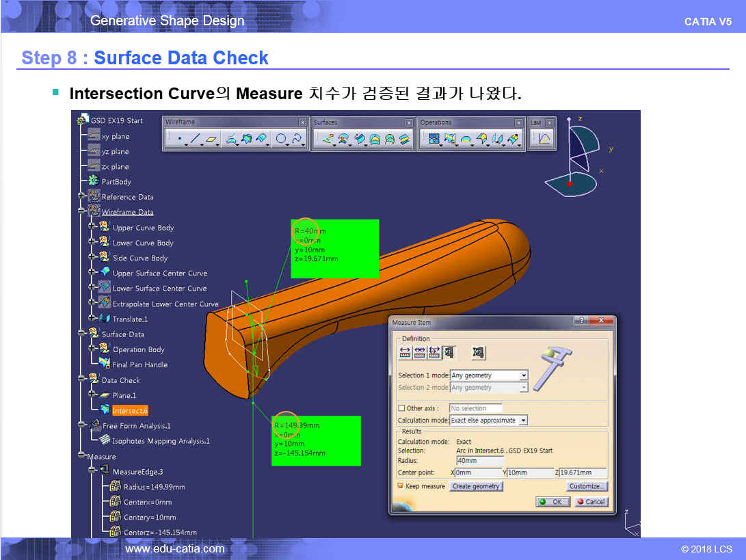Click the Law toolbar curve icon

coord(545,139)
